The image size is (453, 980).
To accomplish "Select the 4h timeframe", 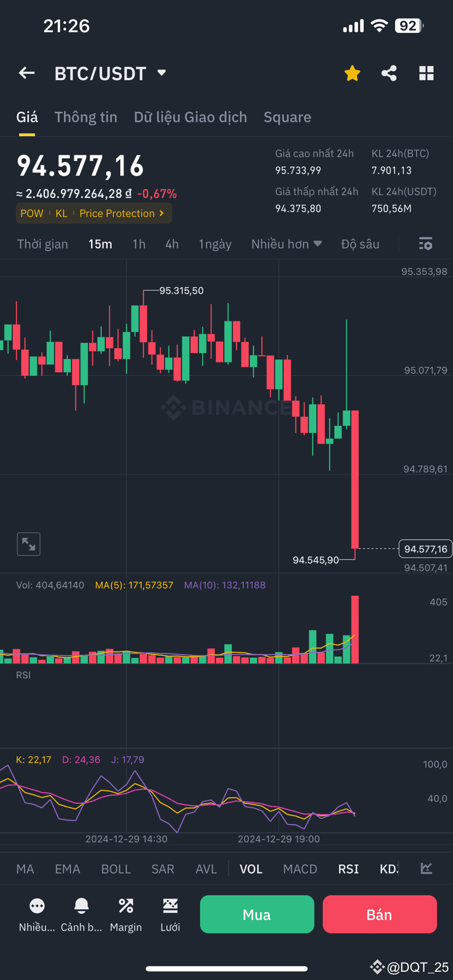I will (172, 244).
